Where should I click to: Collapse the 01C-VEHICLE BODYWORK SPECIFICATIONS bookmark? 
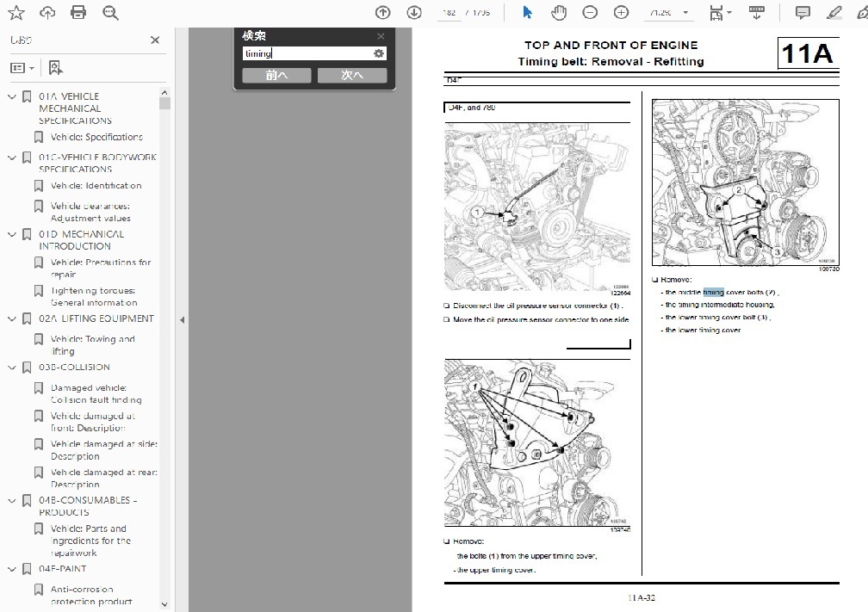click(x=12, y=158)
